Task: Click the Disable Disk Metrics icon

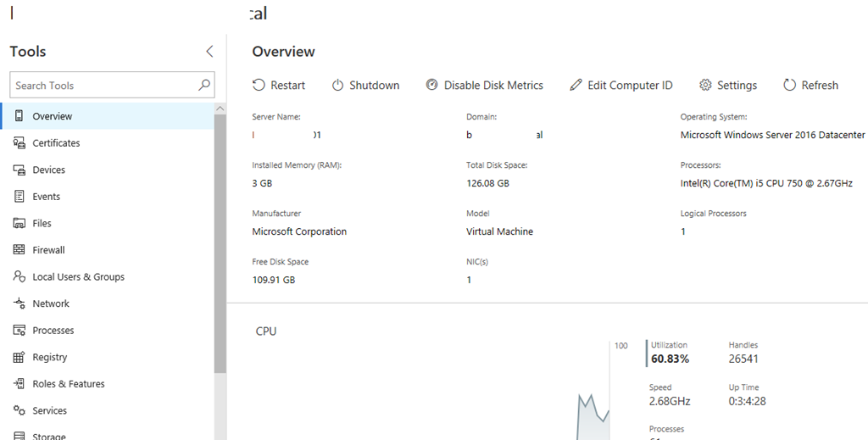Action: pyautogui.click(x=431, y=85)
